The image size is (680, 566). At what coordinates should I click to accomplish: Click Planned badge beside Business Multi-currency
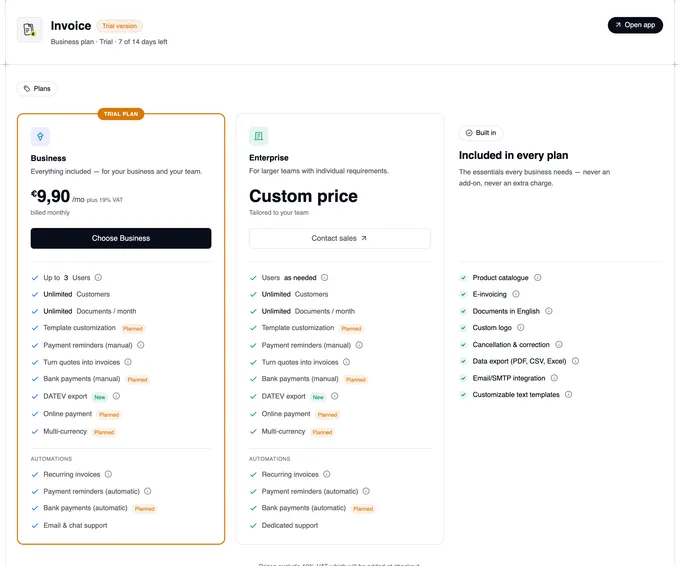104,432
